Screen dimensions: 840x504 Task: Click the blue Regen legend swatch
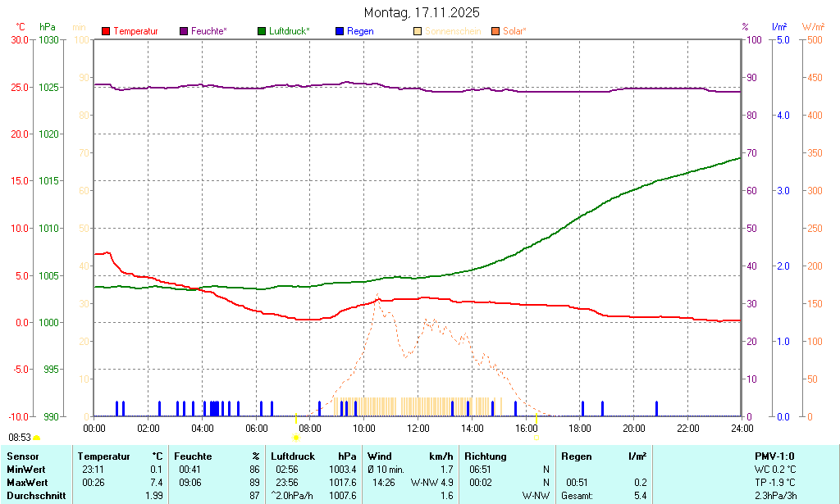[340, 31]
